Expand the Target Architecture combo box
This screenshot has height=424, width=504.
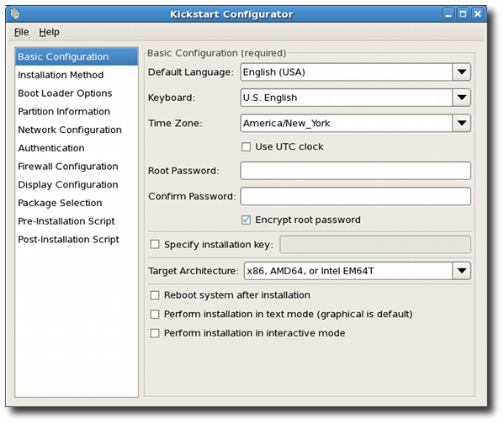coord(462,271)
